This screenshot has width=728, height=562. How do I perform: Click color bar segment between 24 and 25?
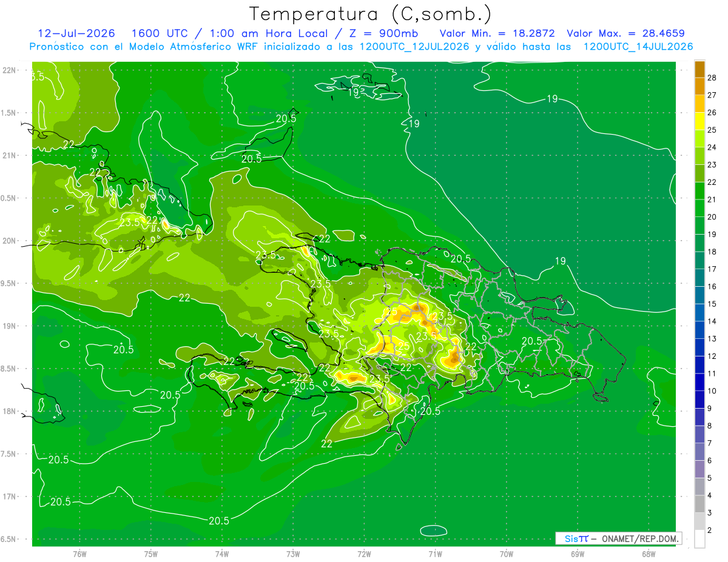699,138
